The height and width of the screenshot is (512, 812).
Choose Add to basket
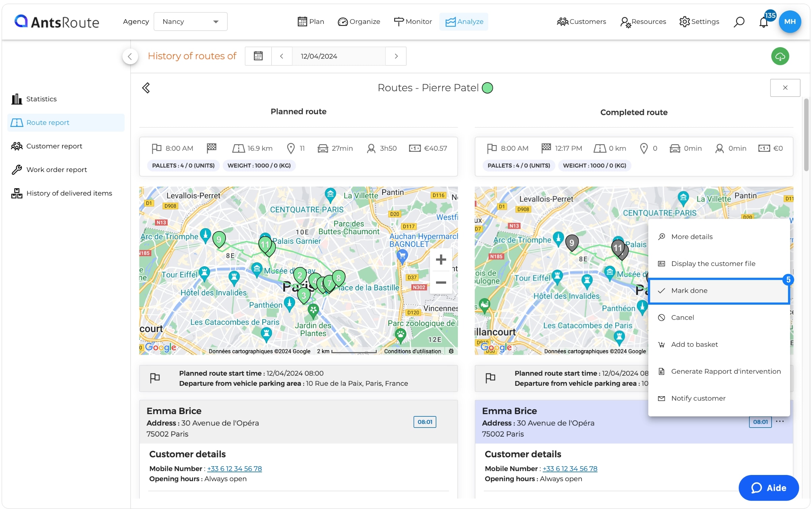coord(719,345)
